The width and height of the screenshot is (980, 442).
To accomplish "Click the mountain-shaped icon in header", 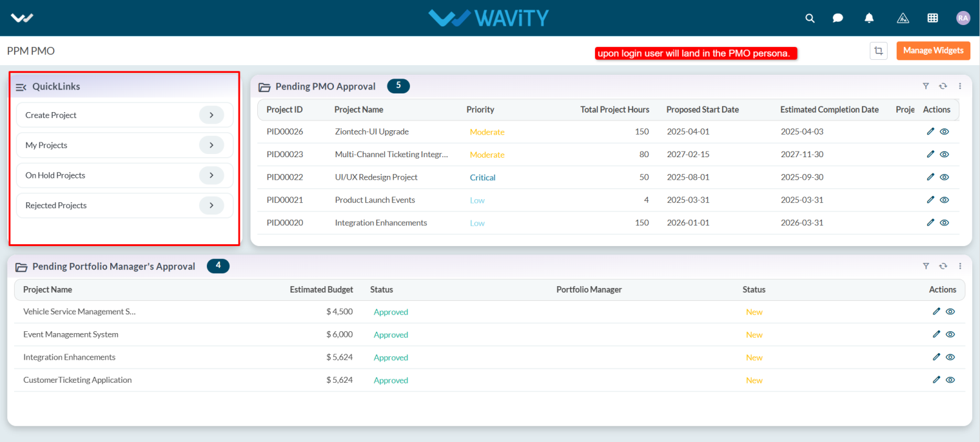I will pyautogui.click(x=903, y=18).
